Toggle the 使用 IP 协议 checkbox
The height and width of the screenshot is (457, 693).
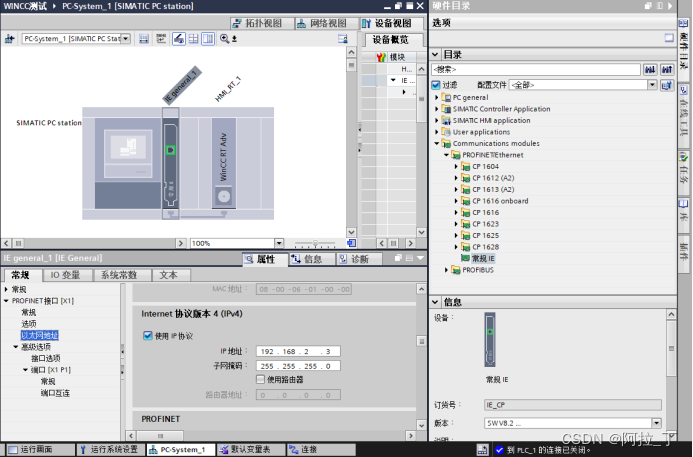pos(148,335)
